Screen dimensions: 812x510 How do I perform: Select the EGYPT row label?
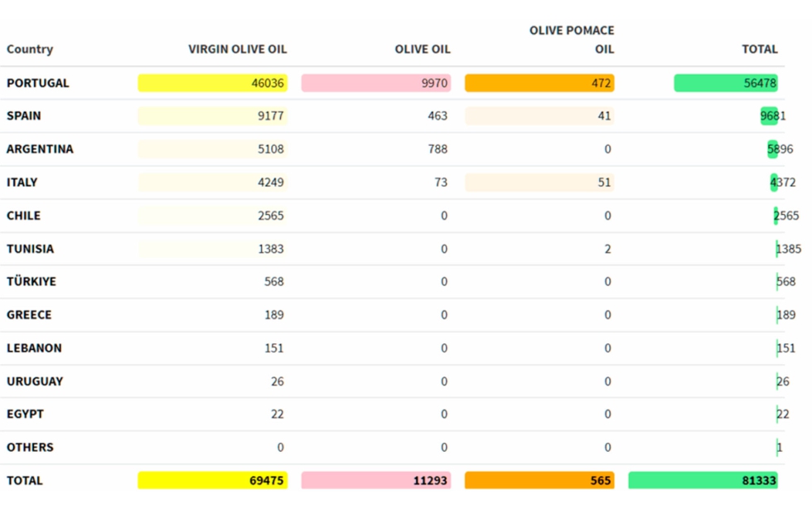pyautogui.click(x=25, y=414)
